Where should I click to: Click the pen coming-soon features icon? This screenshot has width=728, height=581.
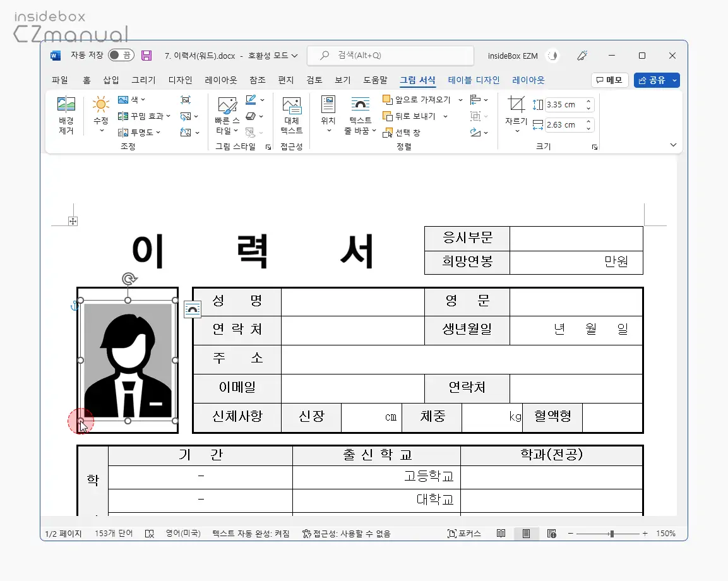(582, 56)
